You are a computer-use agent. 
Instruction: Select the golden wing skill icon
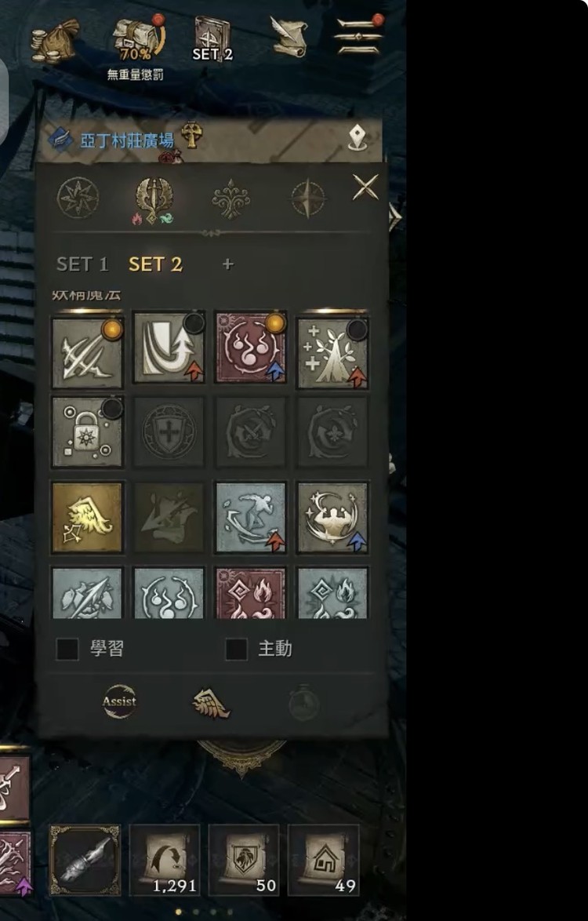tap(88, 518)
